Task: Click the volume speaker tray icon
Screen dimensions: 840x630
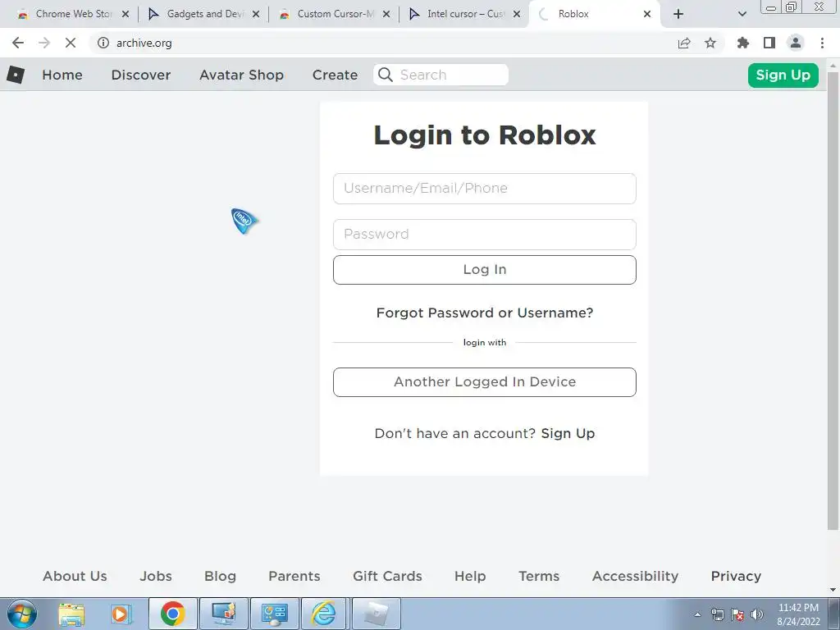Action: tap(757, 614)
